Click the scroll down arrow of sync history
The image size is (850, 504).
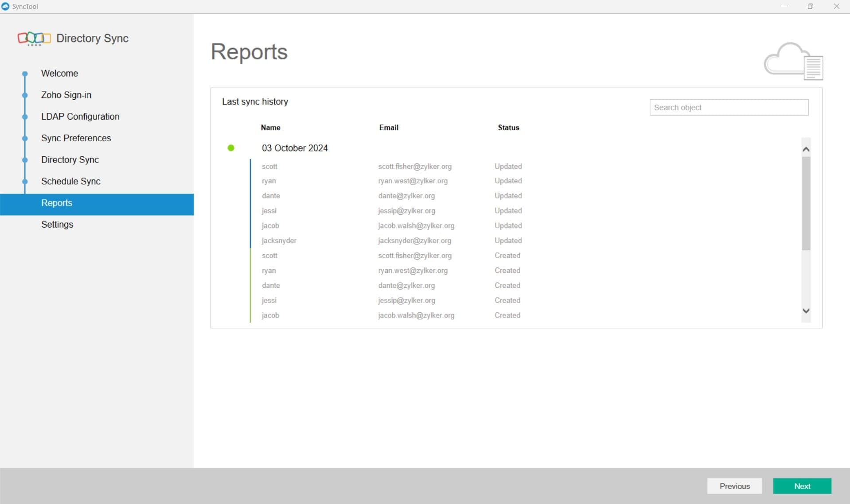pyautogui.click(x=806, y=311)
